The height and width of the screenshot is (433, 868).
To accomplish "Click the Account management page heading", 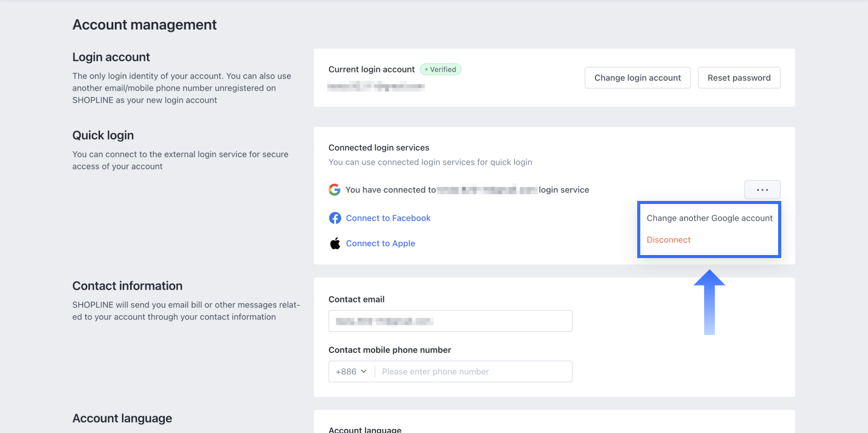I will pos(144,24).
